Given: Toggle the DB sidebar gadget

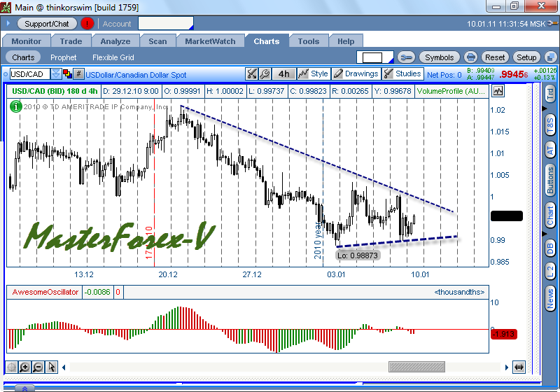Looking at the screenshot, I should pos(550,248).
